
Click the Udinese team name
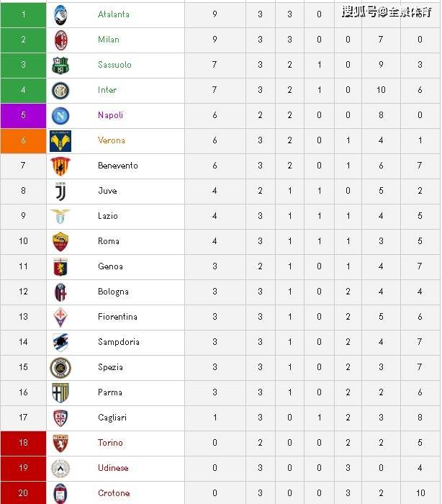113,468
